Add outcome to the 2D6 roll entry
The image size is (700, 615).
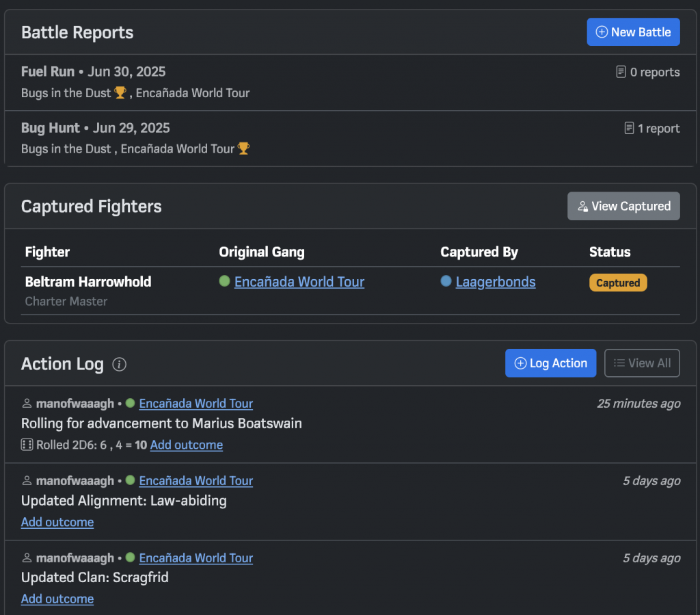pos(187,445)
